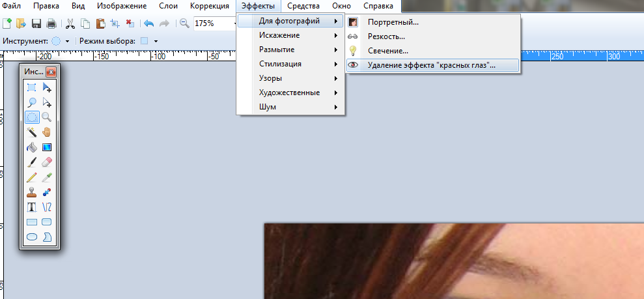The height and width of the screenshot is (299, 644).
Task: Expand the Размытие submenu
Action: [x=291, y=50]
